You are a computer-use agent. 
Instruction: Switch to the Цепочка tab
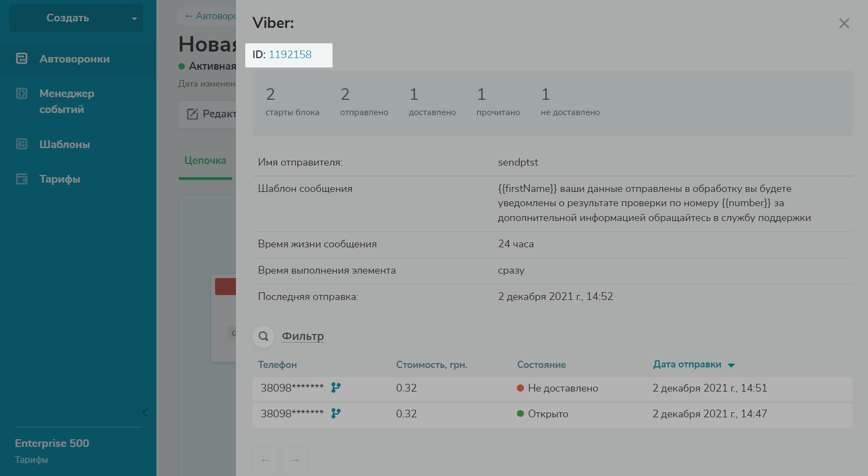click(205, 161)
